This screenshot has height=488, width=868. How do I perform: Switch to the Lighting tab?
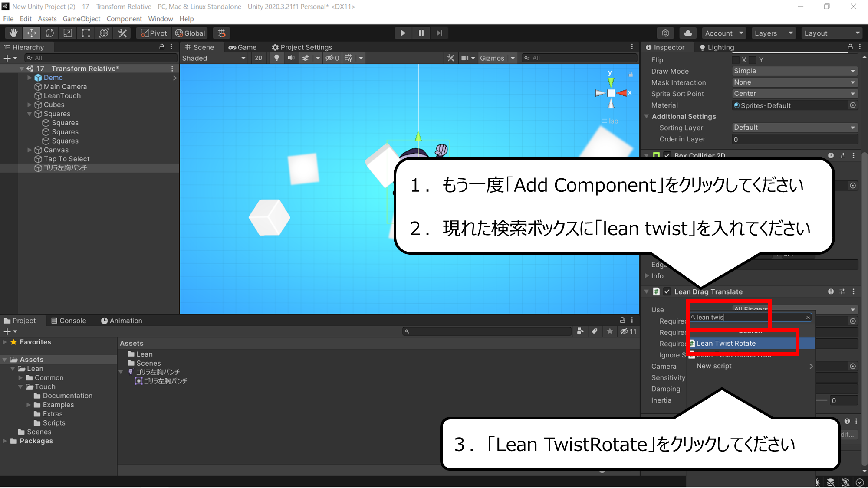717,47
